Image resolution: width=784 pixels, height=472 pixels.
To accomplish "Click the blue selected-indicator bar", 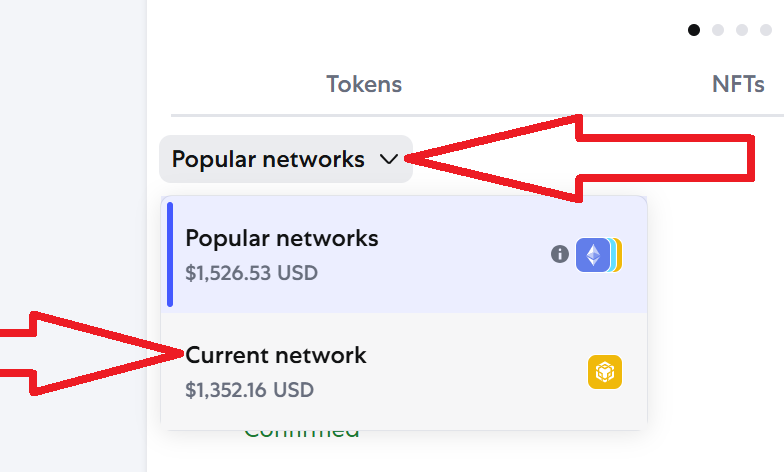I will (170, 254).
